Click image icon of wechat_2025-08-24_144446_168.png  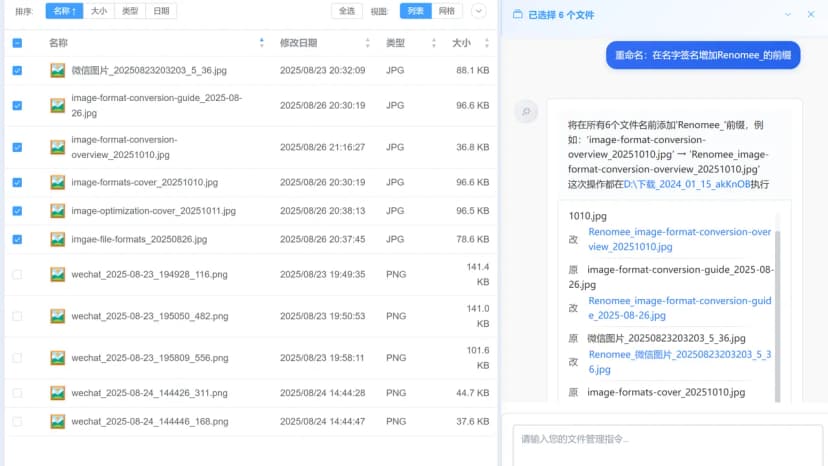coord(58,422)
